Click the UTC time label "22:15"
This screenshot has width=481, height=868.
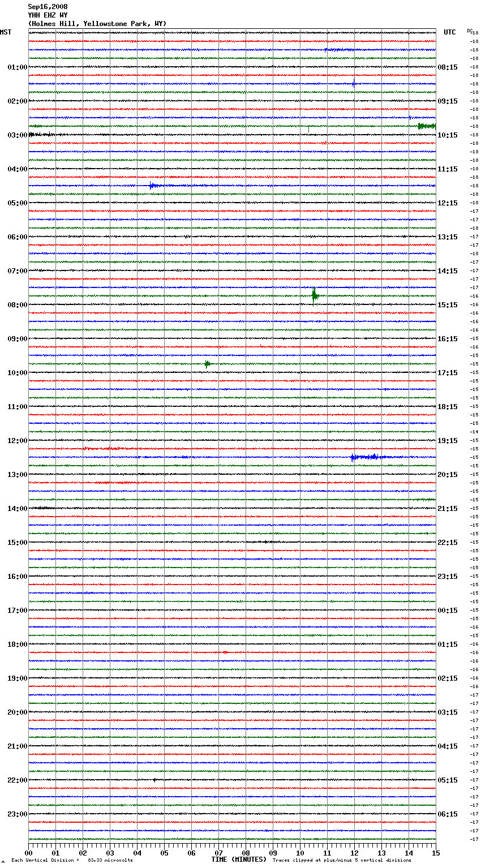(x=448, y=543)
